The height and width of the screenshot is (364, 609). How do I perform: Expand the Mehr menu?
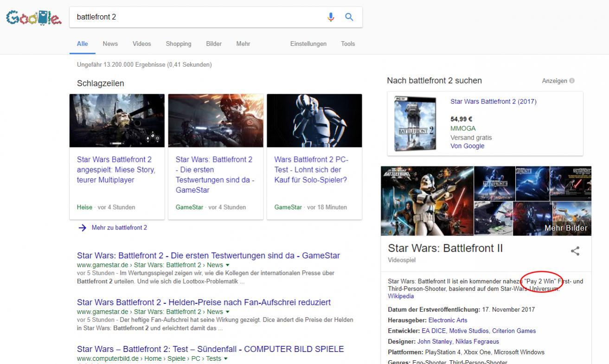tap(243, 44)
